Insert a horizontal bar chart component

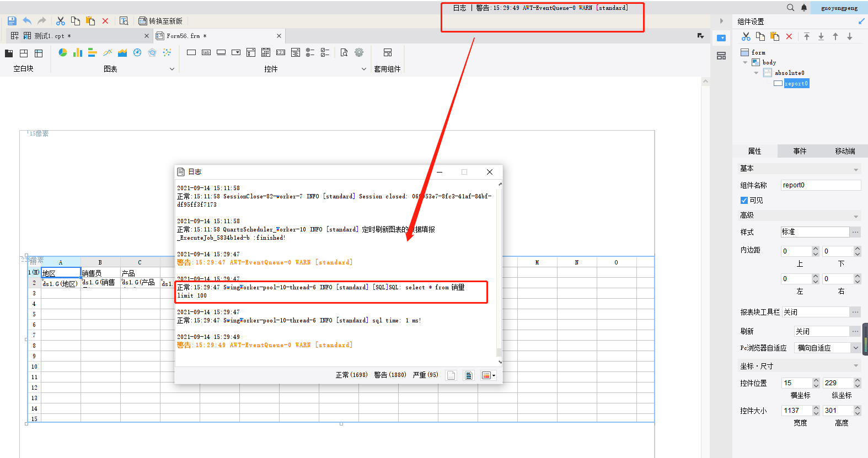click(93, 52)
